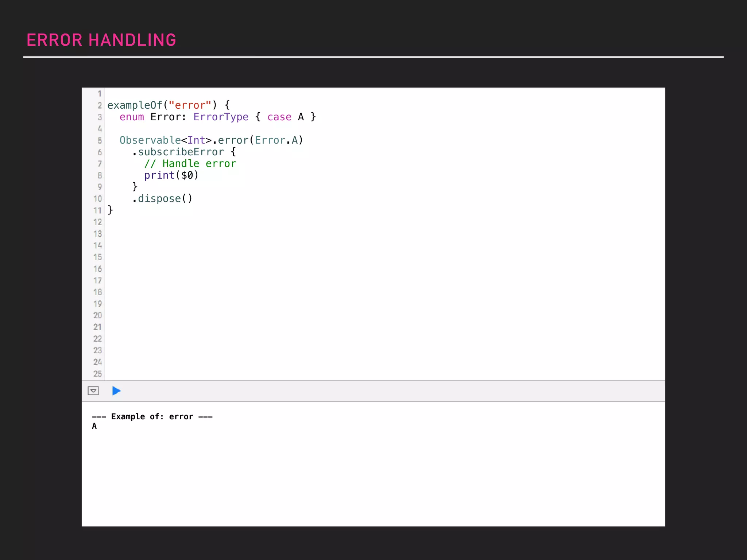Click the ERROR HANDLING slide title
Screen dimensions: 747x560
pyautogui.click(x=101, y=40)
